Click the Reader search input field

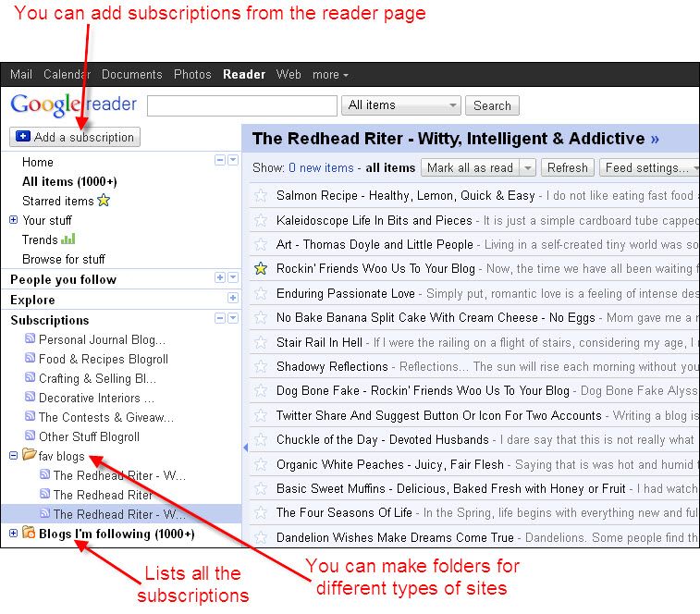[x=242, y=105]
